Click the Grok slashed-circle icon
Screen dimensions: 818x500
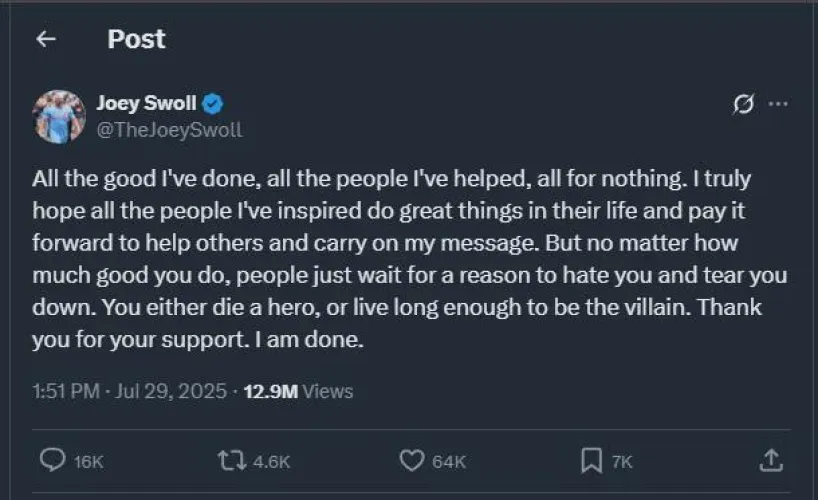[x=743, y=105]
